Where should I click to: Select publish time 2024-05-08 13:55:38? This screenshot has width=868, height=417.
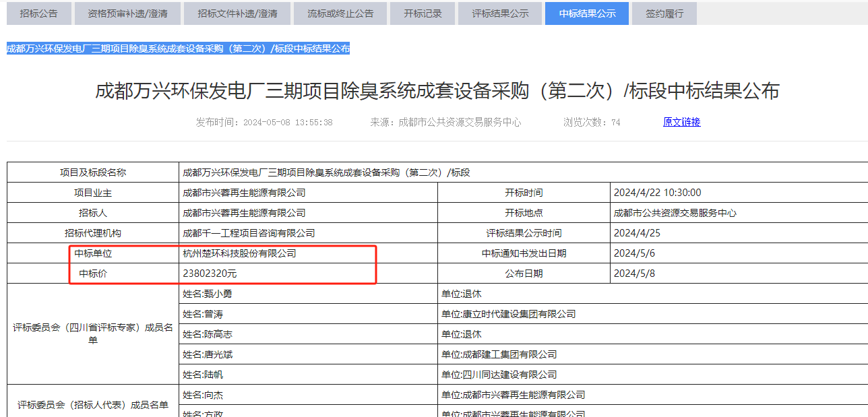pyautogui.click(x=264, y=122)
